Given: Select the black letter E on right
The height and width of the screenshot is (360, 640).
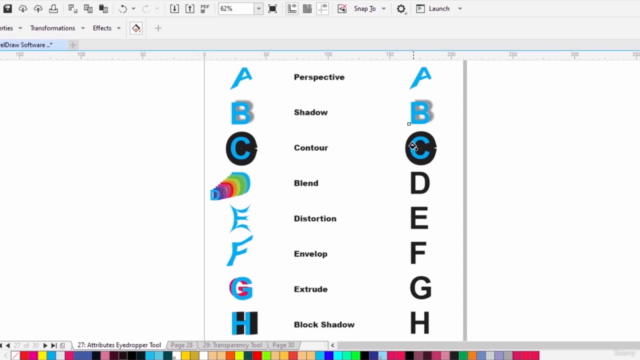Looking at the screenshot, I should tap(419, 218).
